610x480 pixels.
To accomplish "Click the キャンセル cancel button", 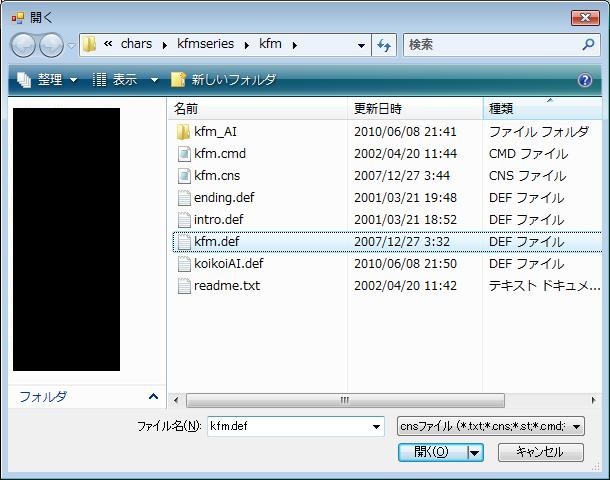I will click(x=540, y=452).
